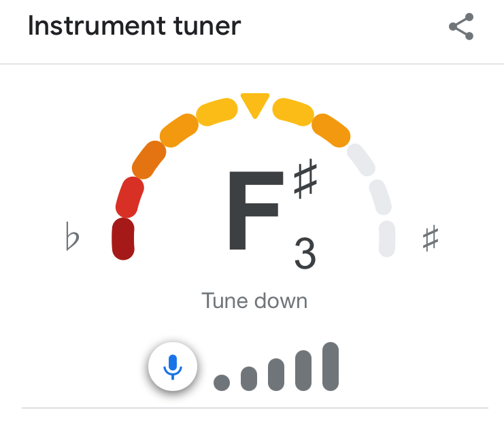Click the dark orange gauge segment
This screenshot has width=504, height=425.
(149, 160)
